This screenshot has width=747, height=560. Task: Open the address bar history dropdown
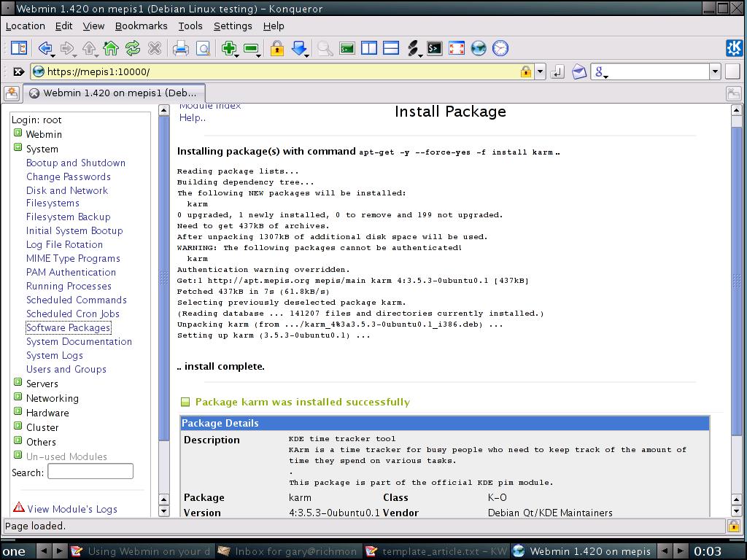click(x=540, y=72)
